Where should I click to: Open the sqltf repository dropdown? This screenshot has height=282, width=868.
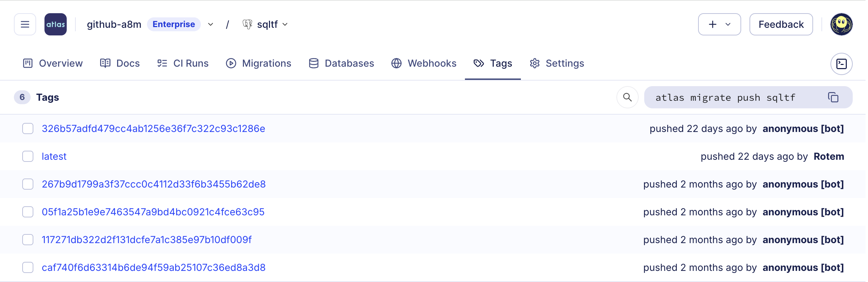pyautogui.click(x=285, y=25)
